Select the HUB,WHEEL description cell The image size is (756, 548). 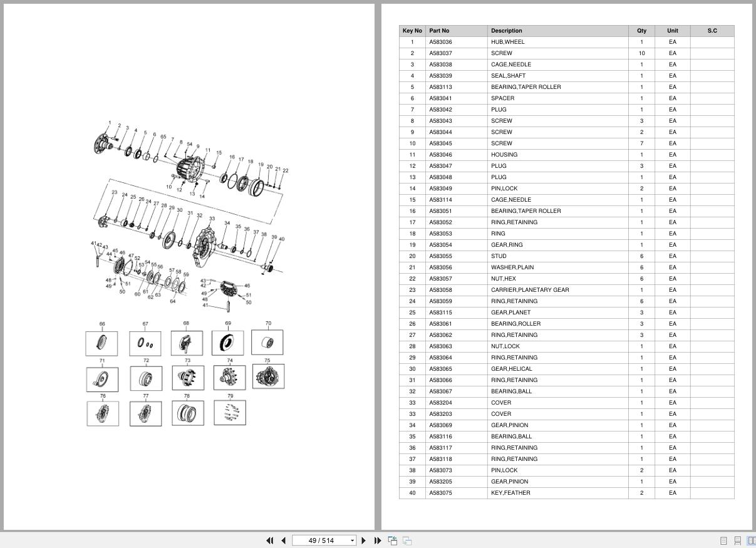[558, 42]
